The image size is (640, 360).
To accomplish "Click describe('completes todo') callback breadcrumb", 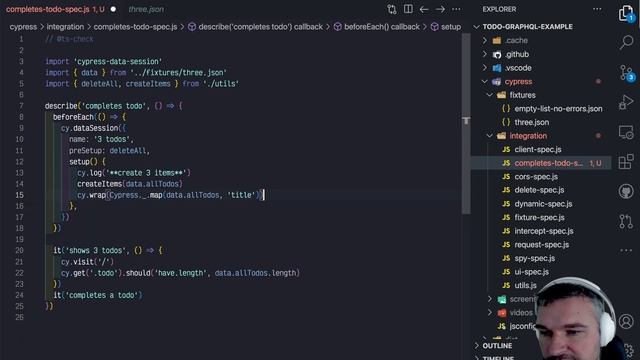I will point(260,27).
